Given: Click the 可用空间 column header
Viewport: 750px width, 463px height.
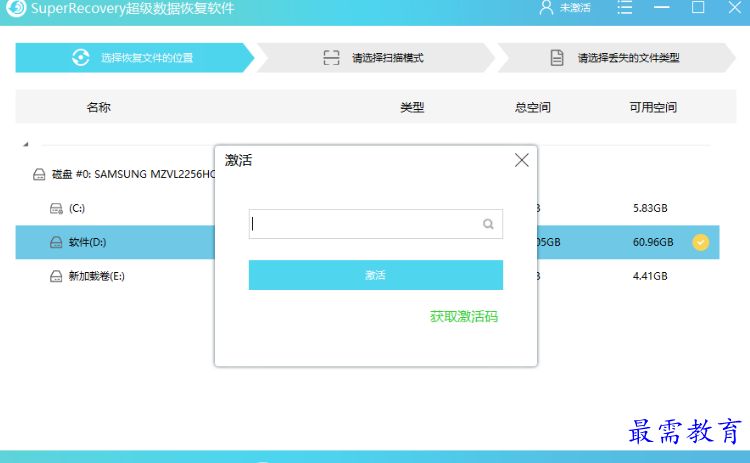Looking at the screenshot, I should (653, 107).
